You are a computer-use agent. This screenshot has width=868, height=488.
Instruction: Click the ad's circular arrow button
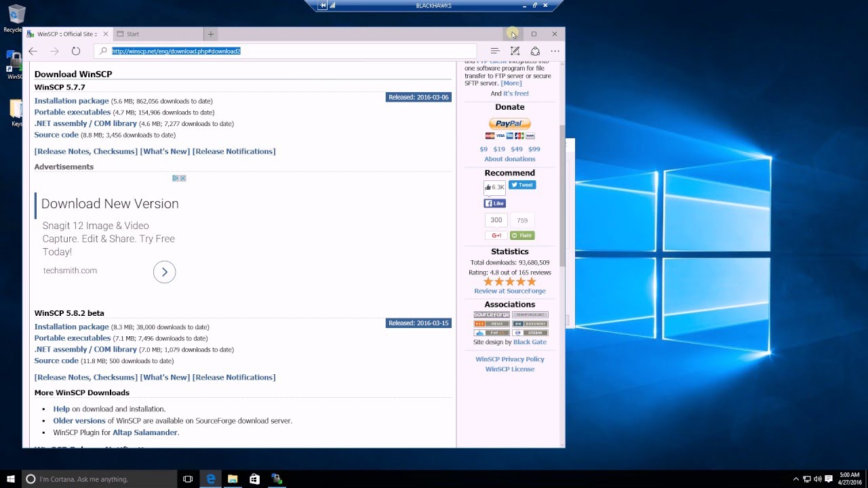coord(164,272)
